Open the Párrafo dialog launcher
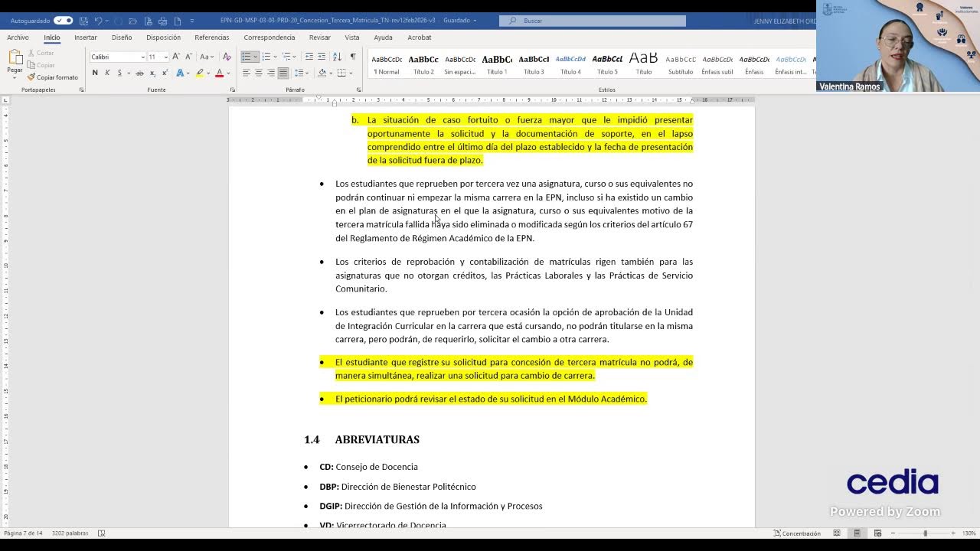Screen dimensions: 980x551 (358, 90)
